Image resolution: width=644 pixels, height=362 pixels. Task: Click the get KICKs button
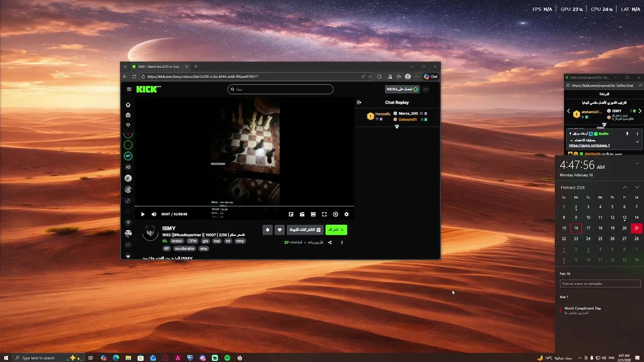point(402,89)
